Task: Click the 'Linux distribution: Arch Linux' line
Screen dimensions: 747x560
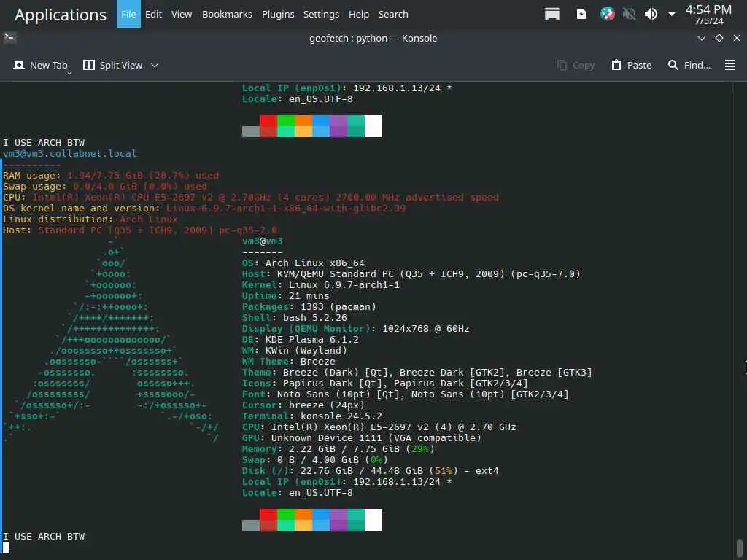Action: 90,219
